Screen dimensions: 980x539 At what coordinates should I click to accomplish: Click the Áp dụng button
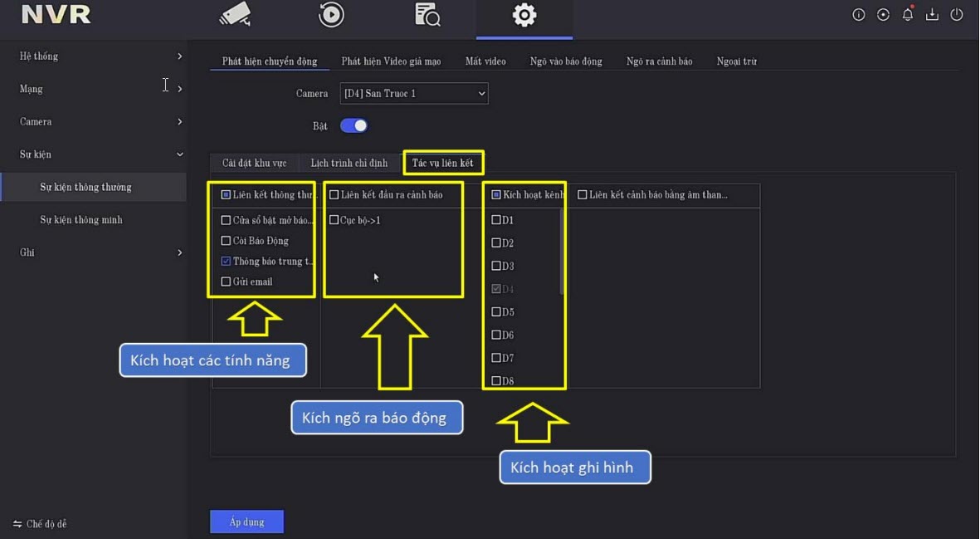click(x=246, y=522)
